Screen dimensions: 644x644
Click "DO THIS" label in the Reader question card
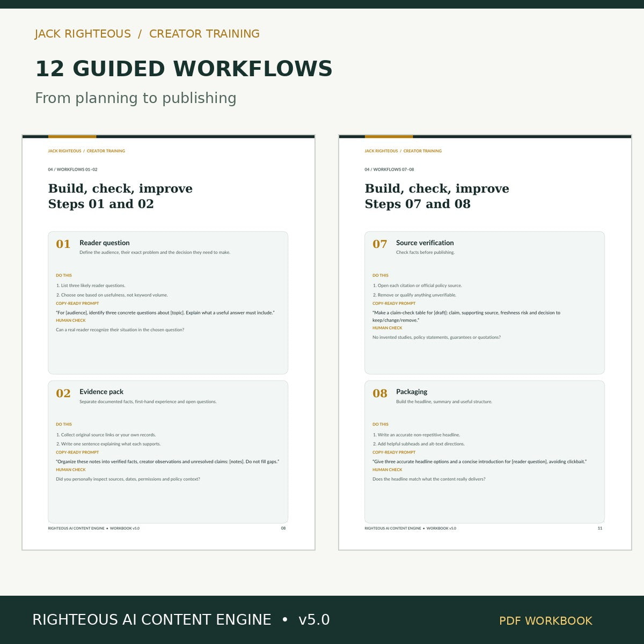pos(64,275)
